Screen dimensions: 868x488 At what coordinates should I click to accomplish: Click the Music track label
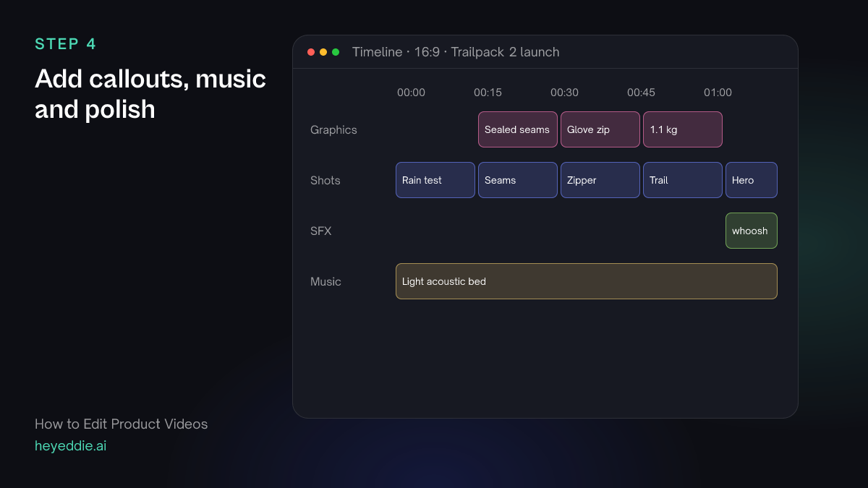tap(325, 282)
